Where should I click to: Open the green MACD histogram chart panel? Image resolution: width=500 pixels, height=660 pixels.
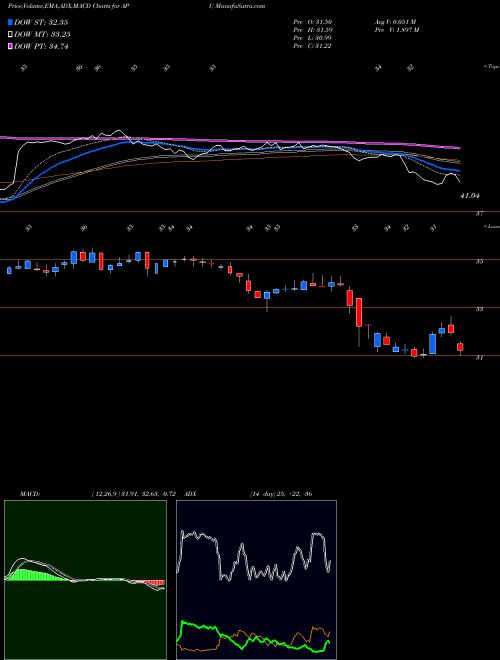(x=85, y=580)
